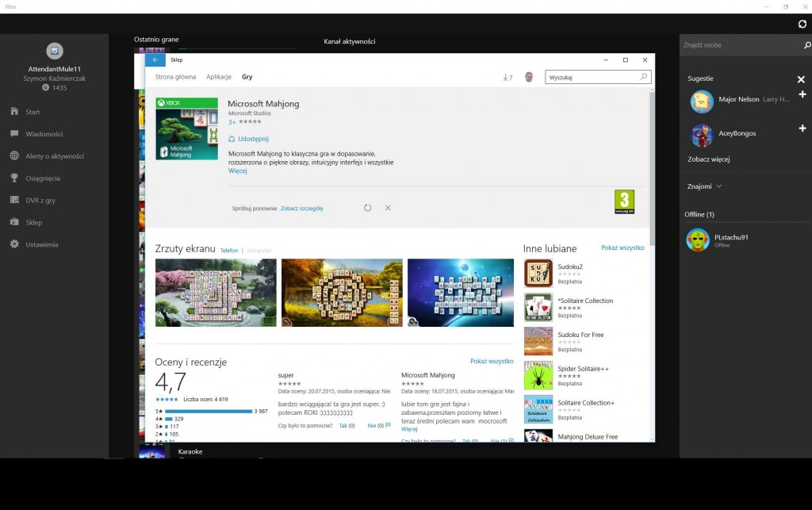Focus the Wyszukaj search field
Image resolution: width=812 pixels, height=510 pixels.
click(x=598, y=77)
